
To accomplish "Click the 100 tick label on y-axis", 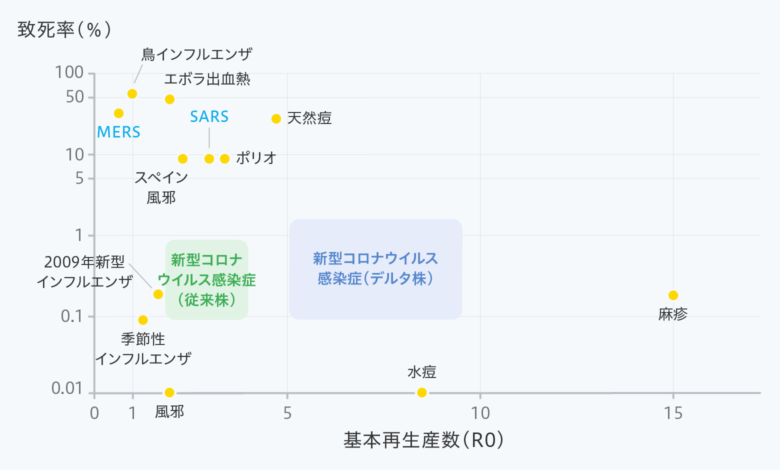I will coord(69,73).
